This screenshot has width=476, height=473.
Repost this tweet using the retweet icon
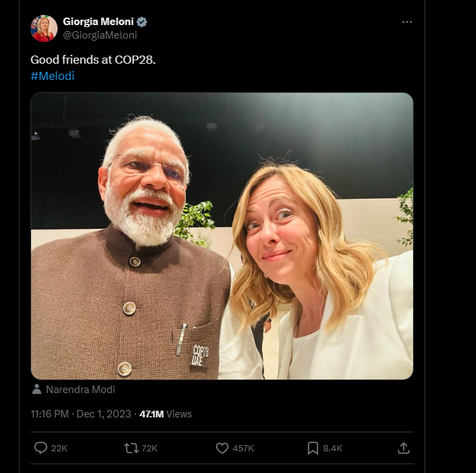[131, 448]
